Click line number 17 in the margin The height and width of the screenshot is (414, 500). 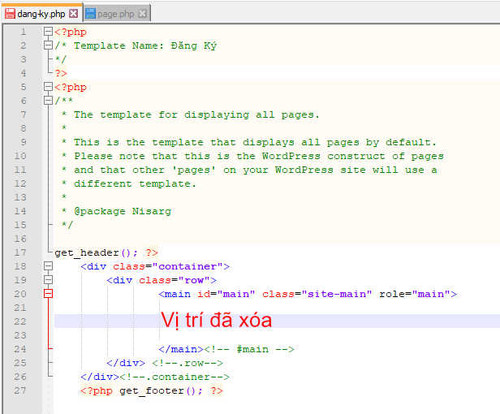tap(20, 252)
